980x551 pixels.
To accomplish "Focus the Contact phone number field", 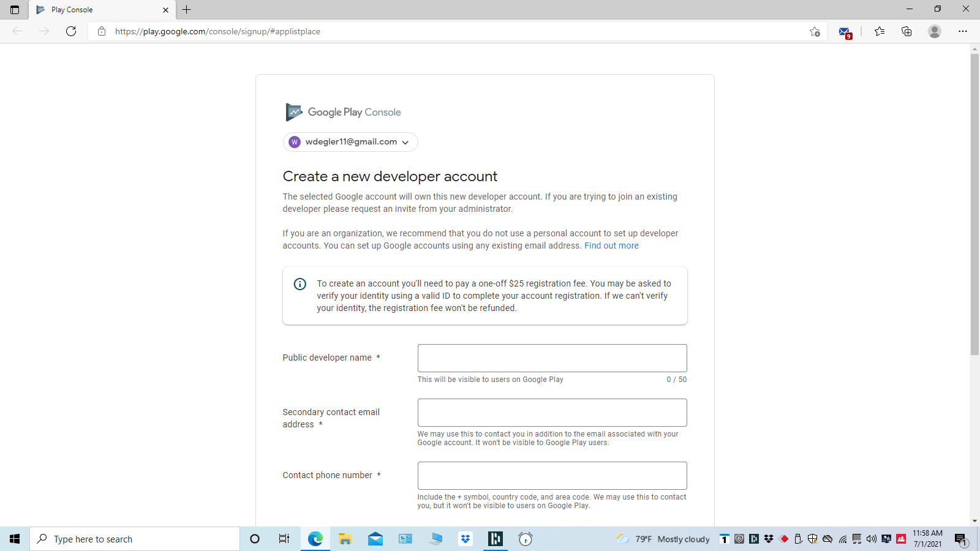I will pos(552,476).
